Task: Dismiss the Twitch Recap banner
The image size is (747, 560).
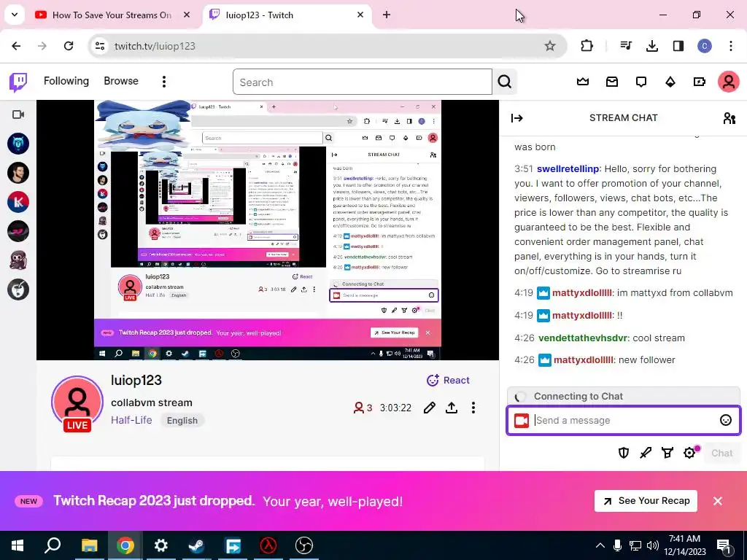Action: click(x=718, y=501)
